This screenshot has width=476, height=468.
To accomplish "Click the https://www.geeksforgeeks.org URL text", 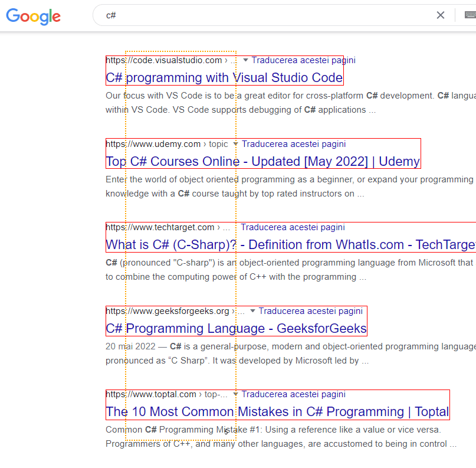I will pos(168,311).
